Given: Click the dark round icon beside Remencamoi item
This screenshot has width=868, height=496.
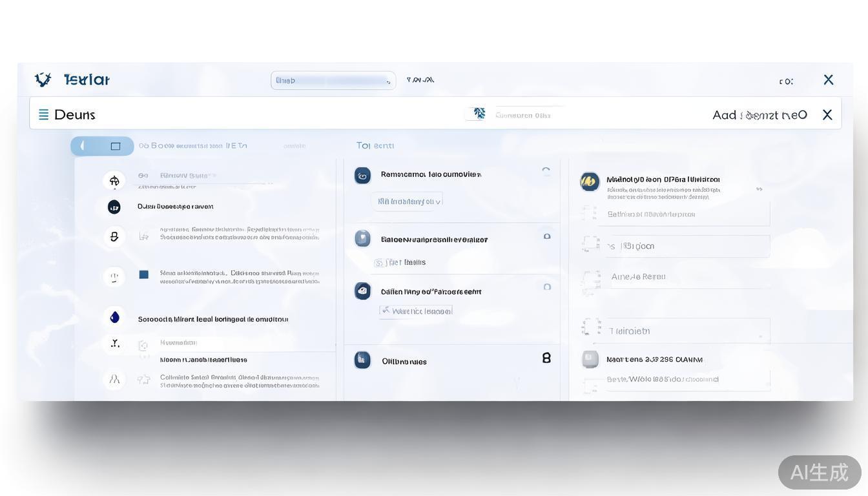Looking at the screenshot, I should click(x=362, y=176).
